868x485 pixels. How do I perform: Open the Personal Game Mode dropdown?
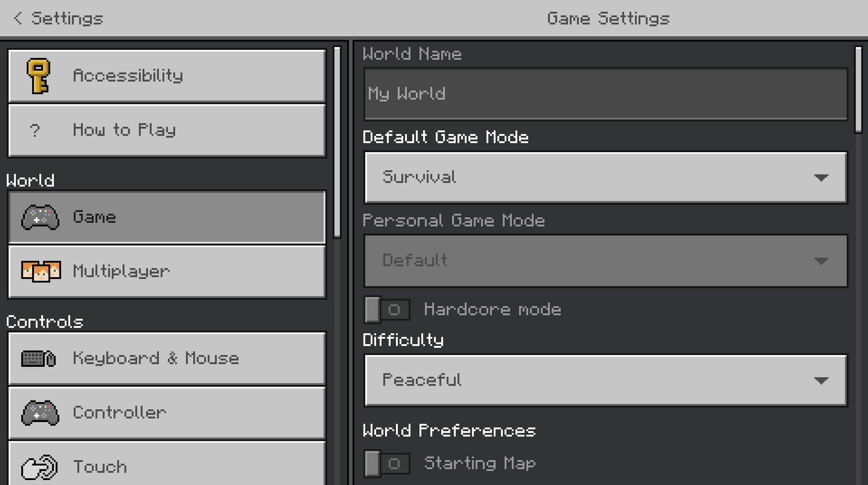coord(606,260)
